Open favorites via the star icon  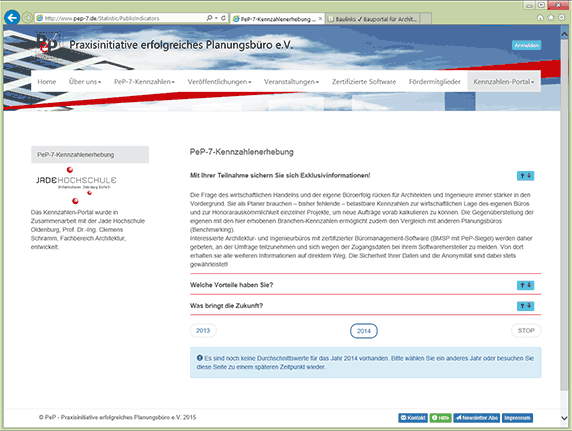point(551,18)
